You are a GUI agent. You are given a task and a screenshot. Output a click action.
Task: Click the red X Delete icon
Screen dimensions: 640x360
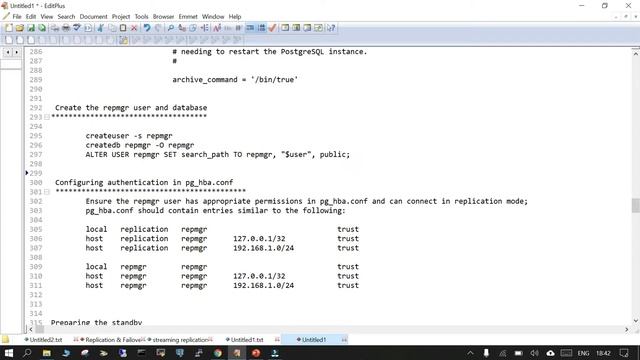pos(134,28)
